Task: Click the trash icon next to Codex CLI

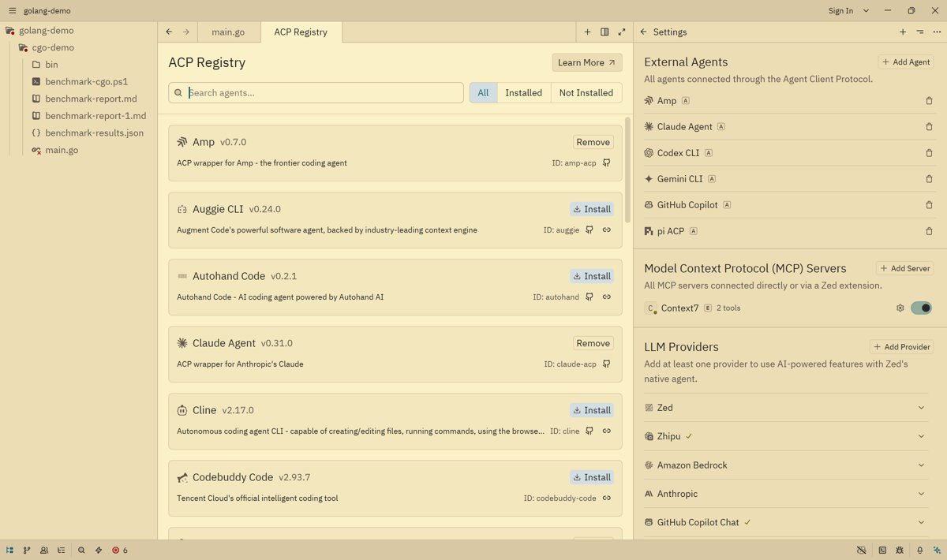Action: (x=929, y=153)
